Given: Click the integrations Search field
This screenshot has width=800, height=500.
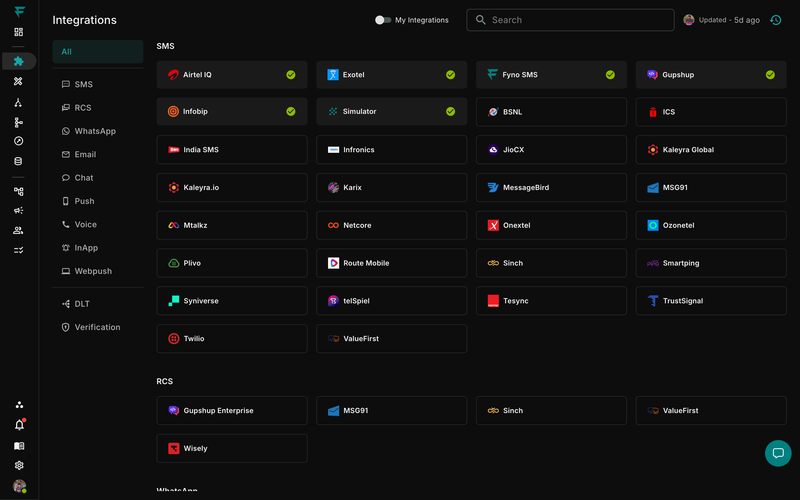Looking at the screenshot, I should tap(570, 20).
